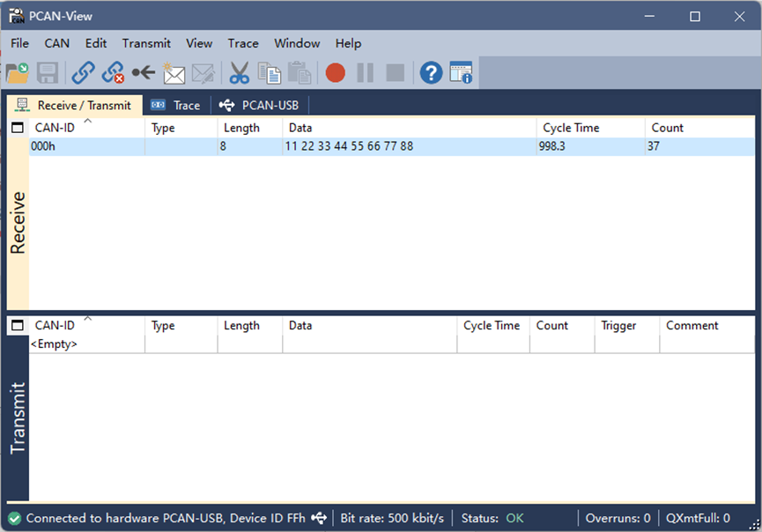Click the cycle time value 998.3
Screen dimensions: 762x532
coord(552,146)
